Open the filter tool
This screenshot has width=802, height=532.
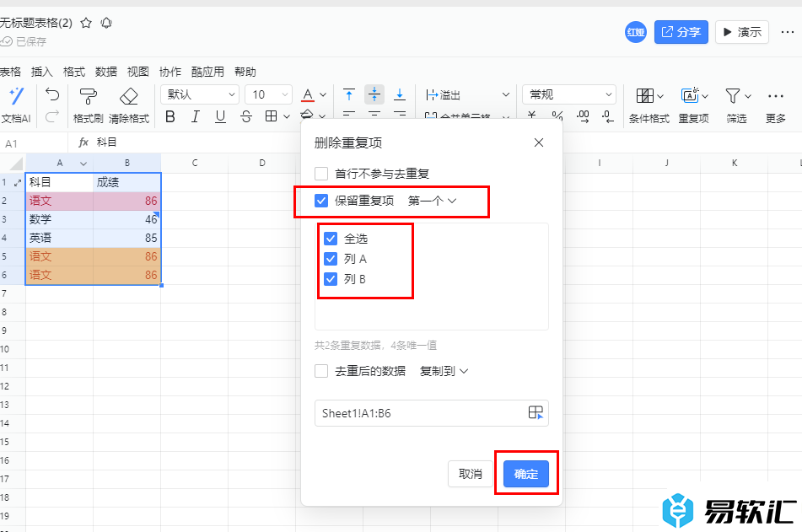click(x=737, y=106)
